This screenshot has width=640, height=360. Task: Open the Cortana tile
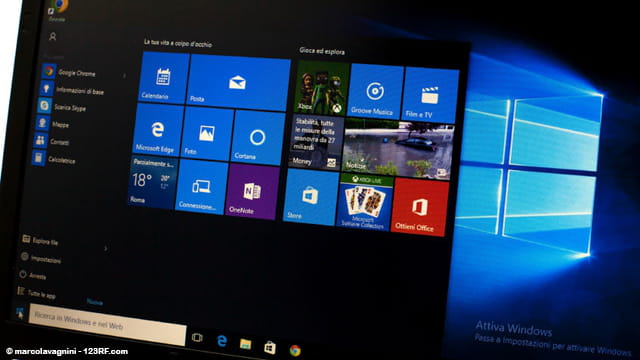(258, 138)
